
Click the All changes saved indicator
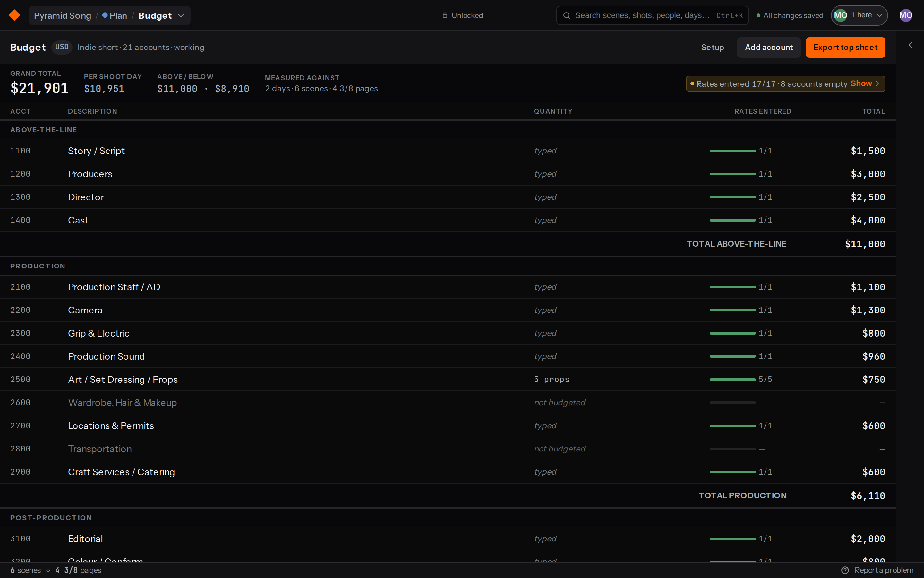click(x=790, y=15)
